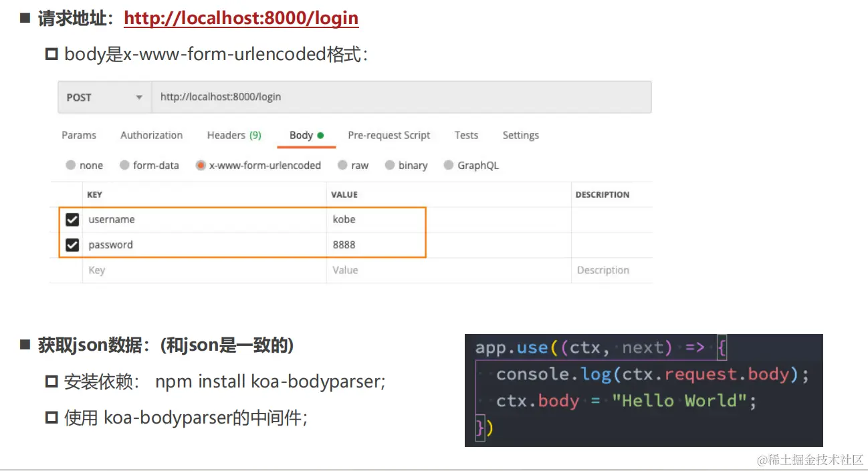Click the password key cell
This screenshot has width=868, height=471.
click(x=205, y=245)
